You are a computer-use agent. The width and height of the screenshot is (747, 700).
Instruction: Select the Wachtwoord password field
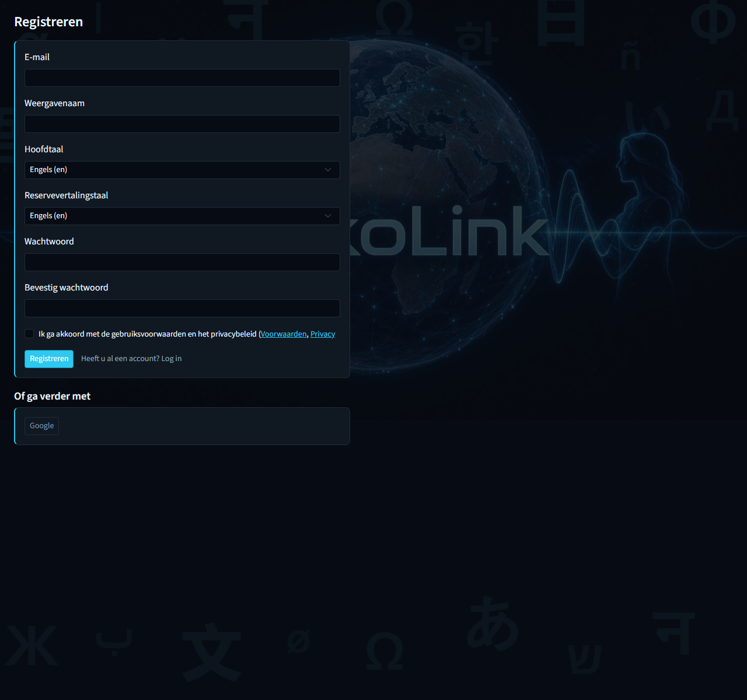click(x=182, y=262)
